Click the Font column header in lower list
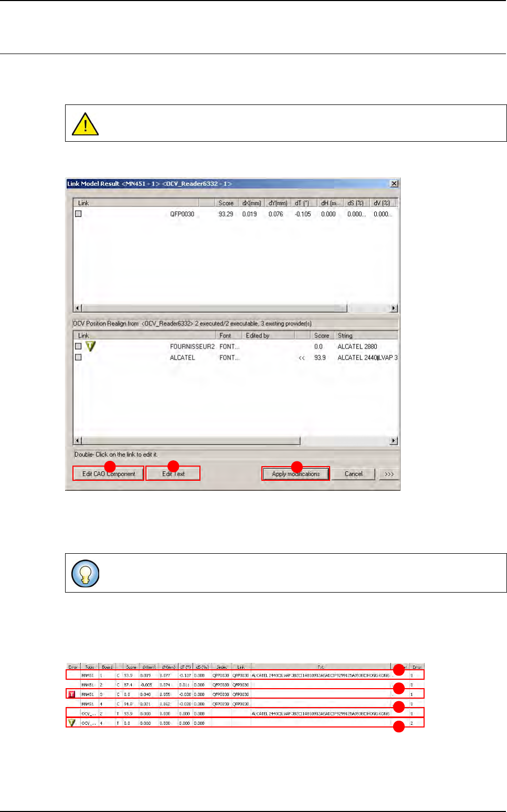507x812 pixels. pyautogui.click(x=228, y=335)
